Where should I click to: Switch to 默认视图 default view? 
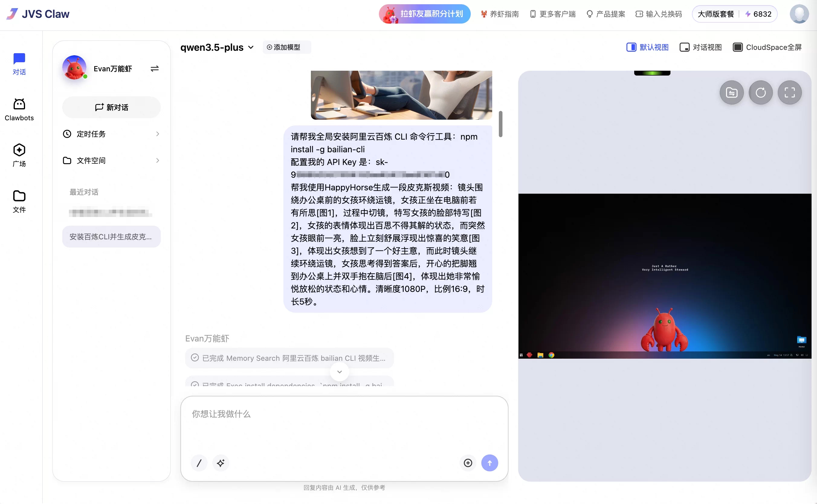click(x=647, y=47)
